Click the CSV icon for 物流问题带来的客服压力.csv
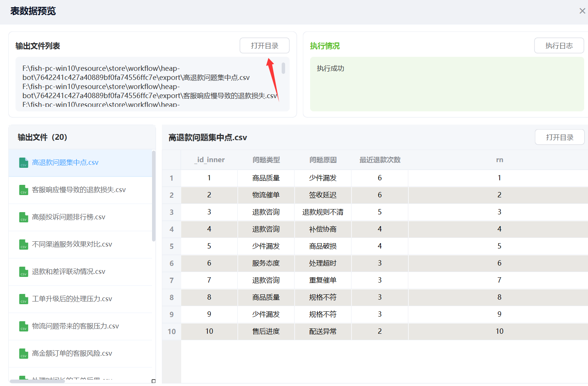Screen dimensions: 588x386 (x=24, y=326)
